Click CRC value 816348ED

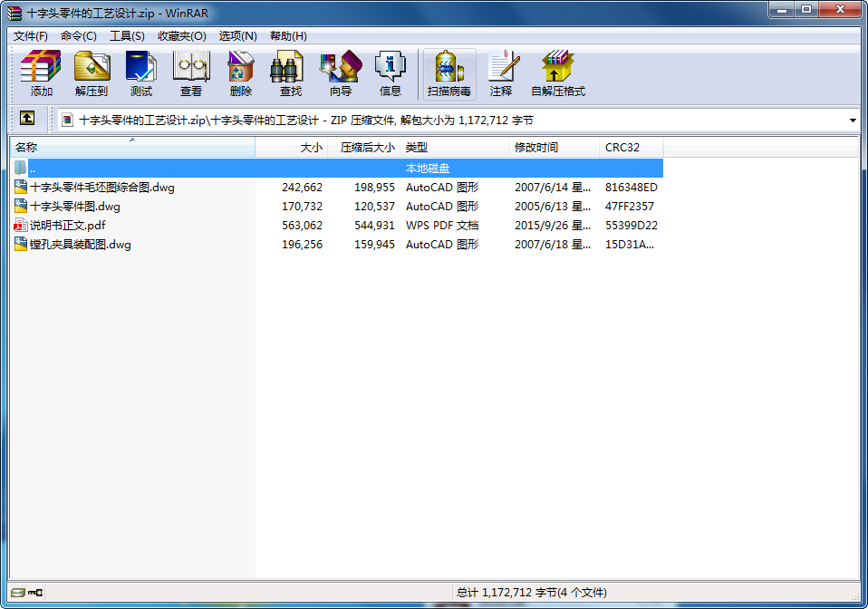point(632,187)
